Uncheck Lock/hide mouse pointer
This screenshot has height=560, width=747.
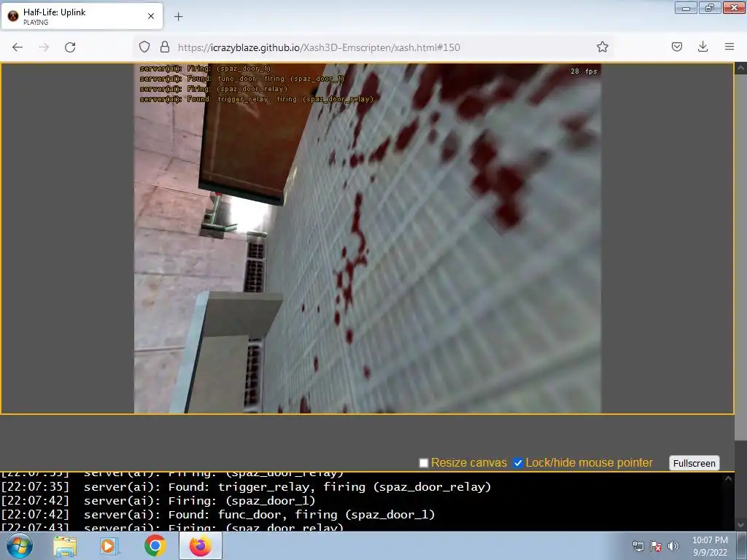[518, 463]
